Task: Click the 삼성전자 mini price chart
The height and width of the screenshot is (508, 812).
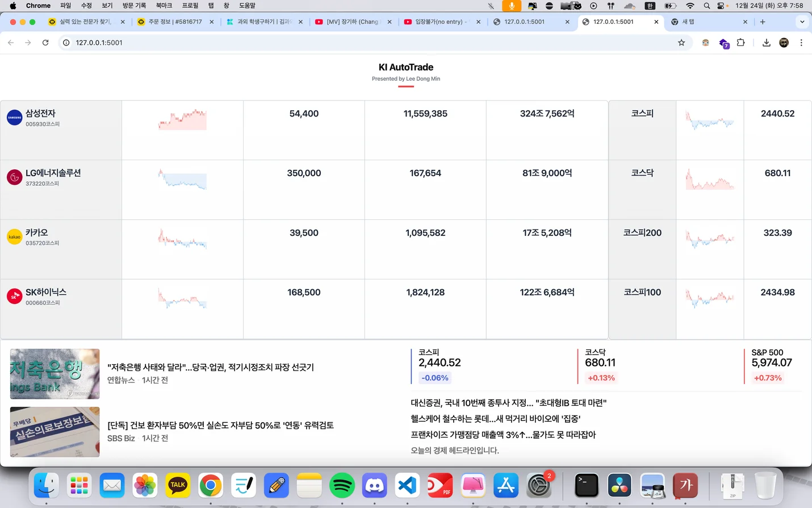Action: (x=182, y=119)
